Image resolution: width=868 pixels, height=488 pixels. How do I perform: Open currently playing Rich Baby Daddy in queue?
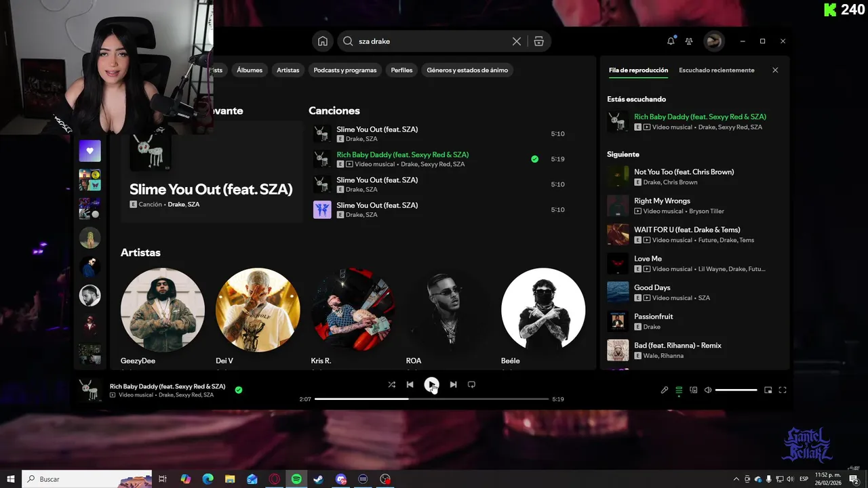[x=695, y=122]
